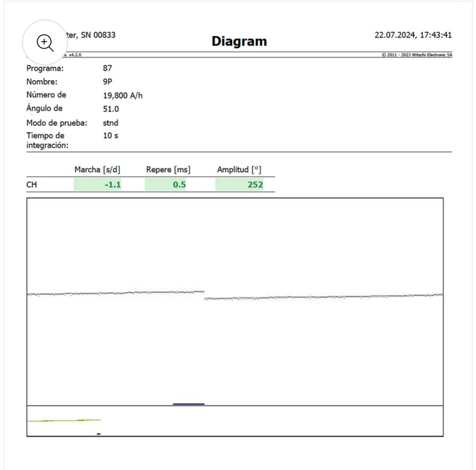
Task: Click the yellow trace in the lower panel
Action: point(64,421)
